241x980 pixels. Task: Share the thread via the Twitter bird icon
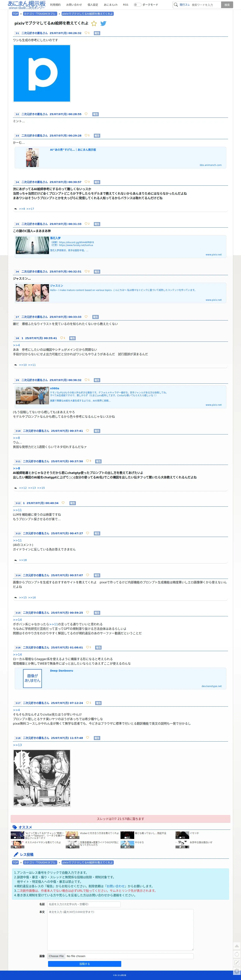pos(103,24)
